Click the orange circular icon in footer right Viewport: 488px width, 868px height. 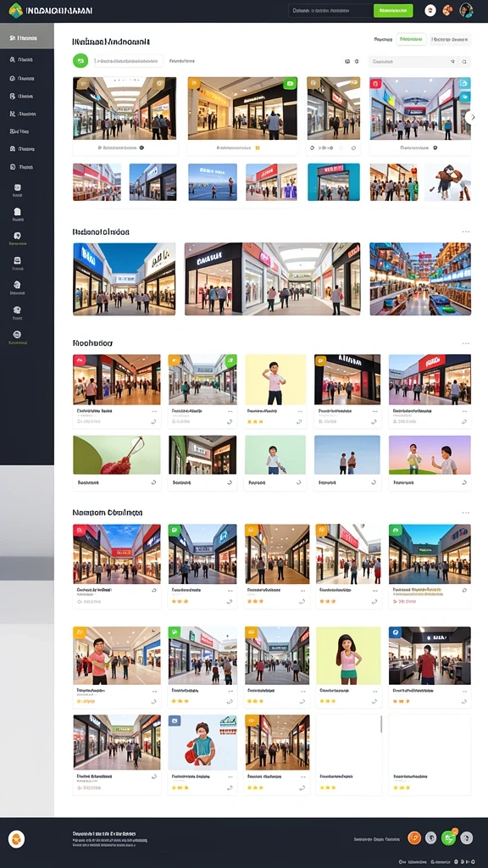coord(414,838)
